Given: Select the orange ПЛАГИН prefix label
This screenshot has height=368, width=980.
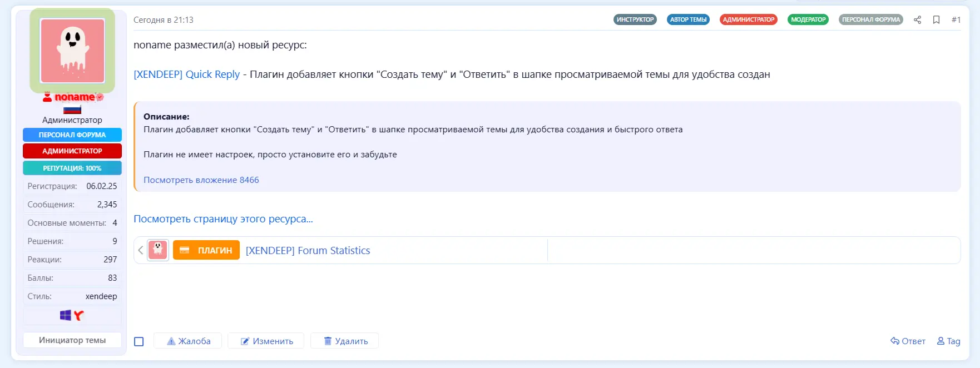Looking at the screenshot, I should [206, 250].
